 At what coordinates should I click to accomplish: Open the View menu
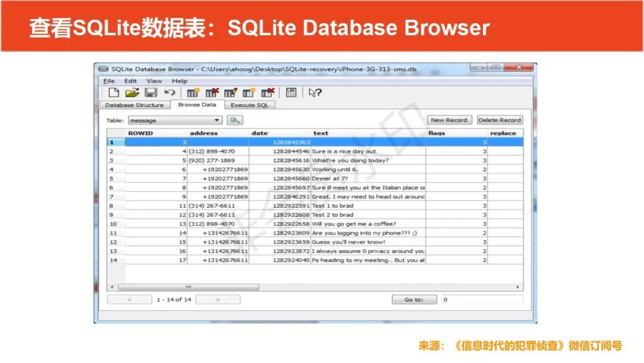click(154, 81)
